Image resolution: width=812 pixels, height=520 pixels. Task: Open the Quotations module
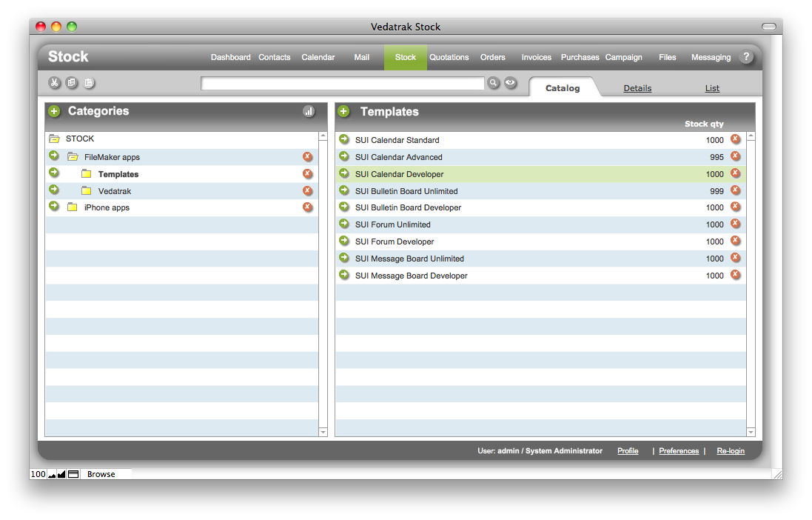449,57
